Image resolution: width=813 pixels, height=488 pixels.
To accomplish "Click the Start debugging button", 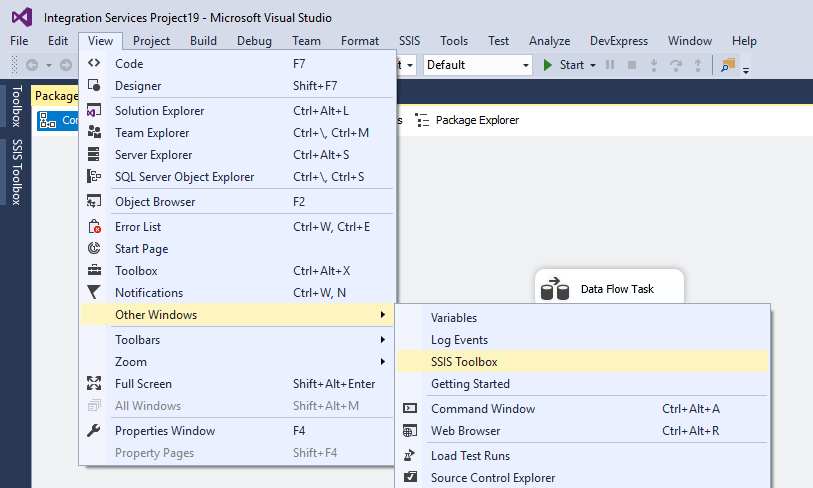I will click(x=564, y=65).
